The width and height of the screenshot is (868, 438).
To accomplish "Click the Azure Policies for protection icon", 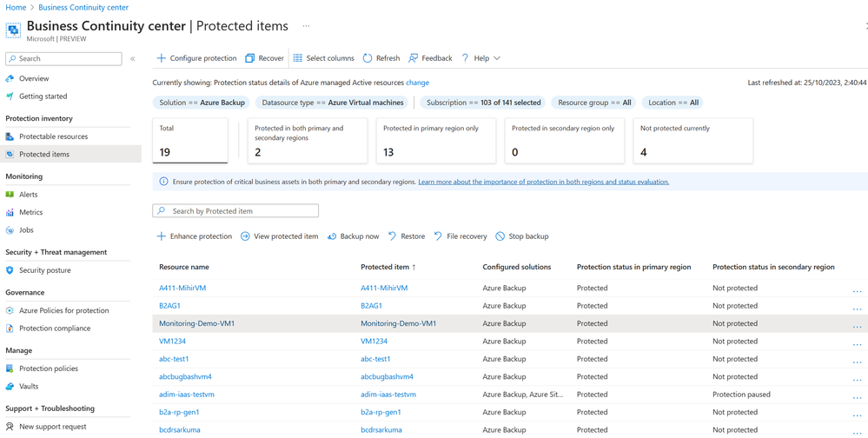I will pos(10,310).
